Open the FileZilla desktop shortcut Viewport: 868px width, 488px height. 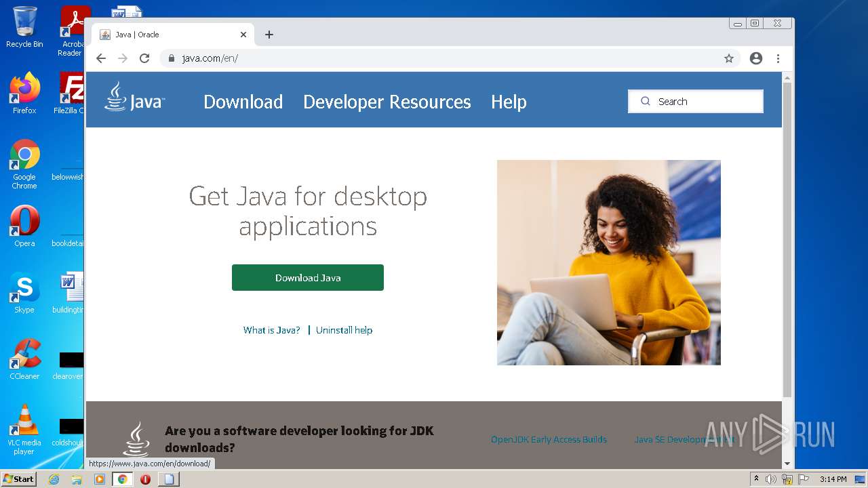(x=71, y=94)
